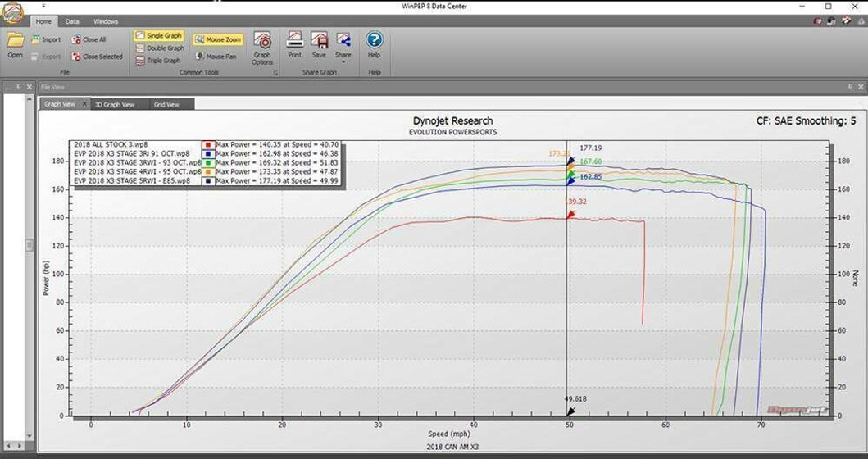Click the left panel horizontal scroll right arrow

[x=19, y=445]
